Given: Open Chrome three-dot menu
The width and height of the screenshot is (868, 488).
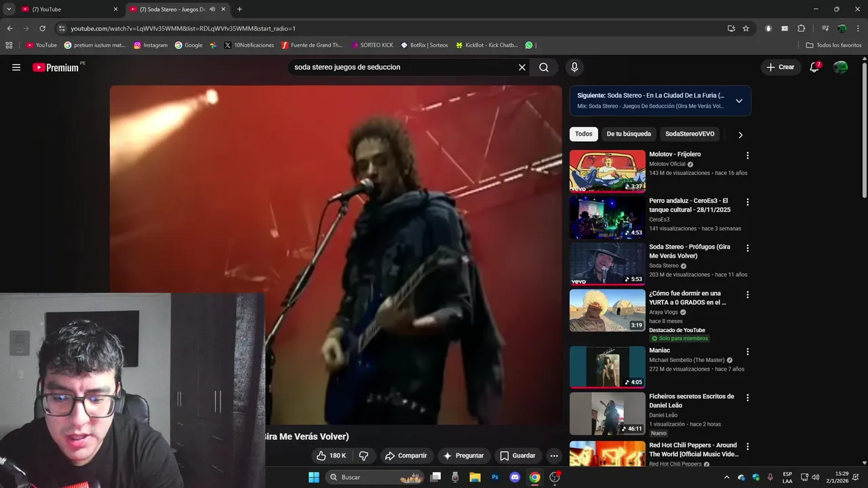Looking at the screenshot, I should coord(857,28).
